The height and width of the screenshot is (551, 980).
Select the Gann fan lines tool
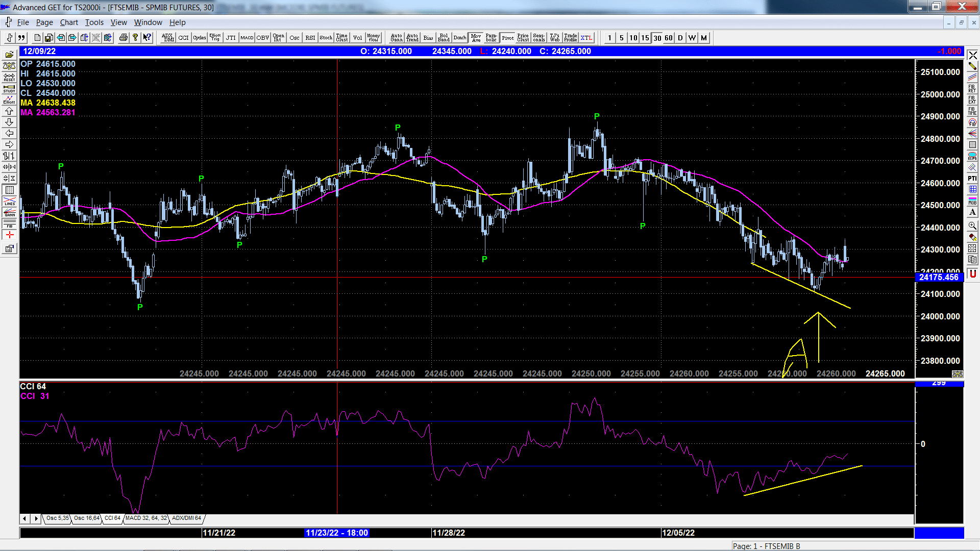click(x=972, y=134)
